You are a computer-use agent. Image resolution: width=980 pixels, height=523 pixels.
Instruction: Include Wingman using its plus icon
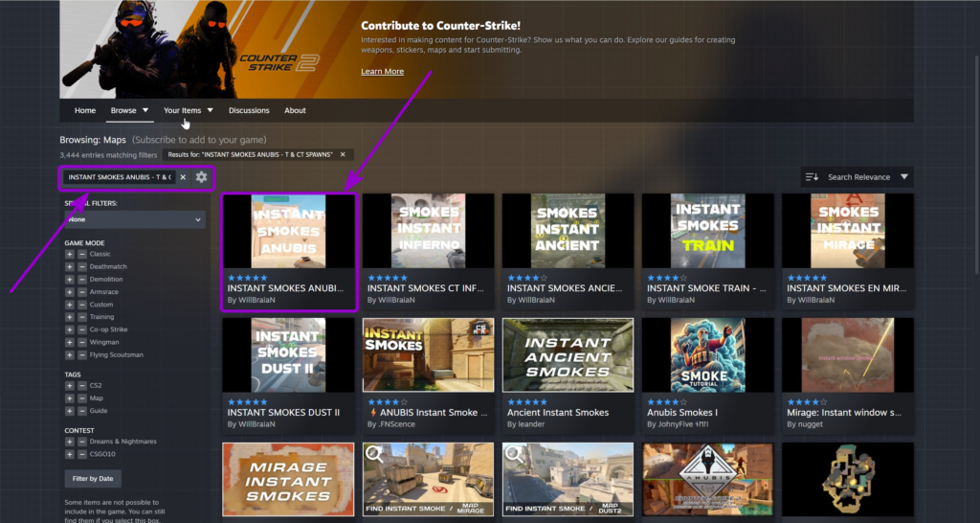(x=69, y=342)
